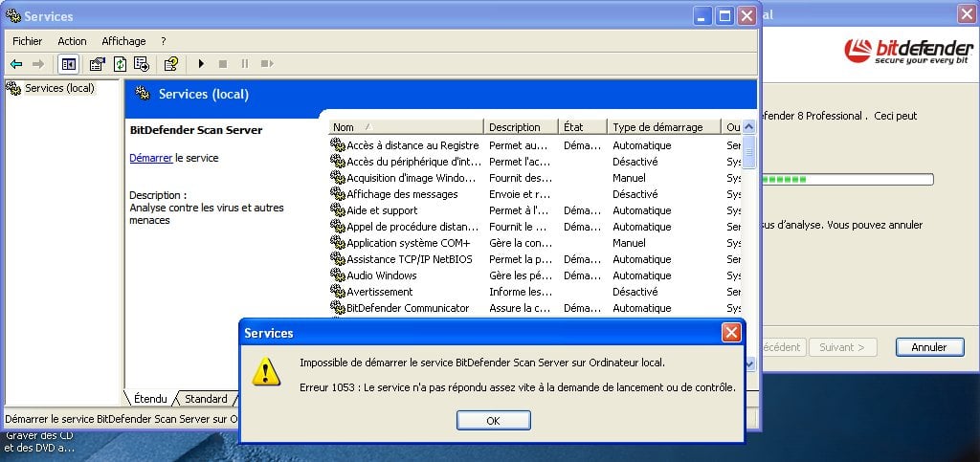Viewport: 980px width, 462px height.
Task: Click the Services window title bar icon
Action: click(12, 15)
